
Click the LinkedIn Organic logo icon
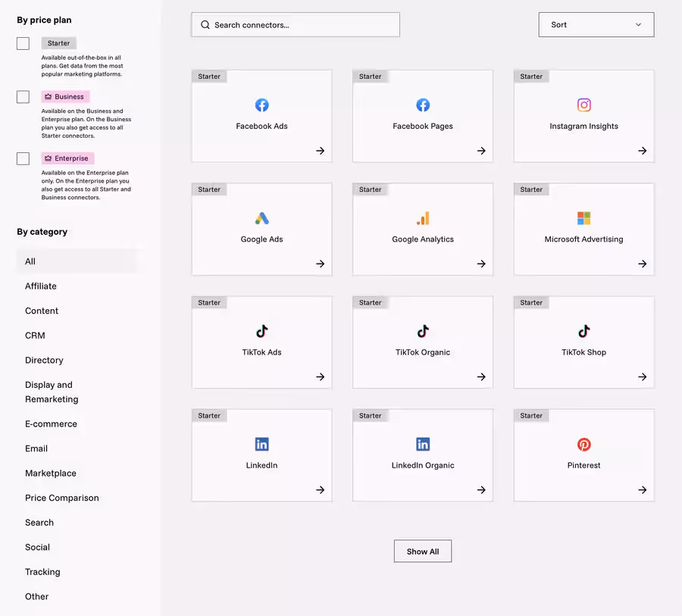click(x=423, y=444)
